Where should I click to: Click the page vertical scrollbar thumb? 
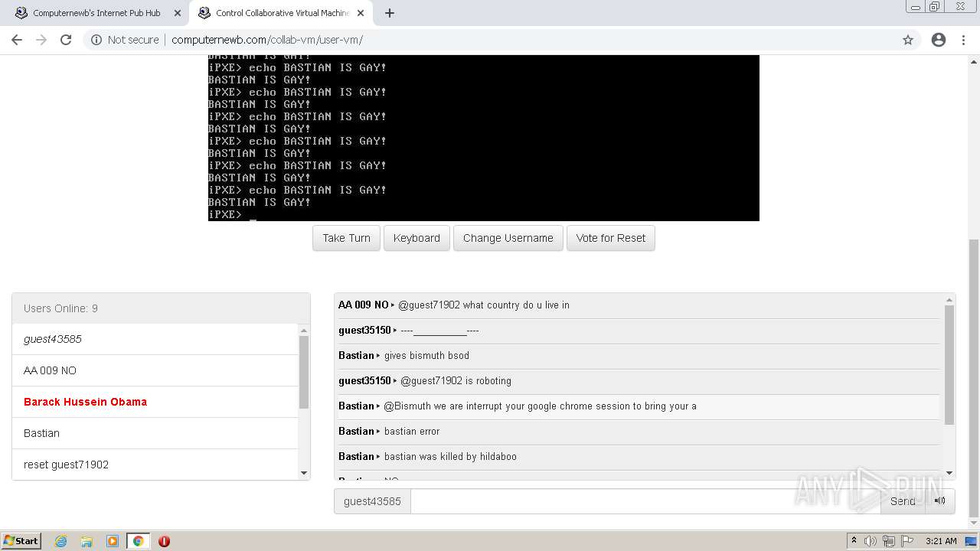[x=974, y=379]
